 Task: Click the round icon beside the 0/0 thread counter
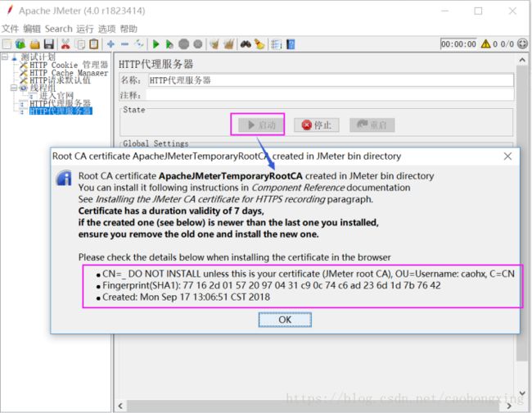[522, 43]
